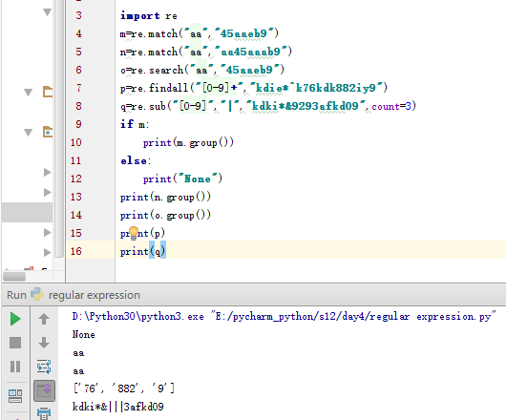Click the gutter at line number 3
The width and height of the screenshot is (506, 420).
pos(78,15)
